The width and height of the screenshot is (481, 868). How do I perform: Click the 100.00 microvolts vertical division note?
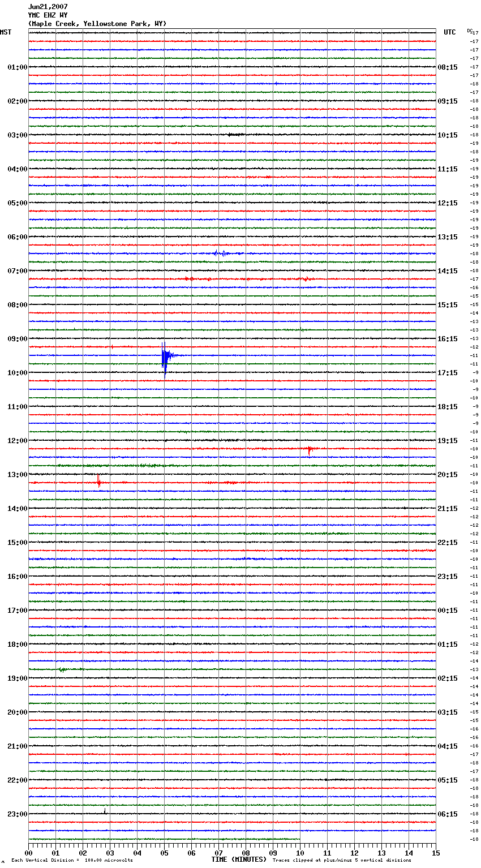[x=72, y=861]
